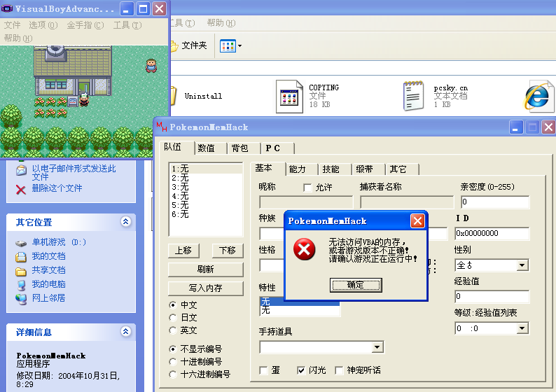The image size is (556, 392).
Task: Select the pcsky.cn text document icon
Action: [413, 96]
